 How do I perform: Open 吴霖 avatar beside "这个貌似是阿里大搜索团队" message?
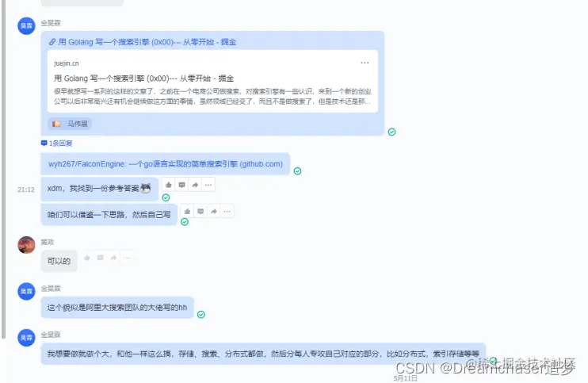pyautogui.click(x=26, y=292)
